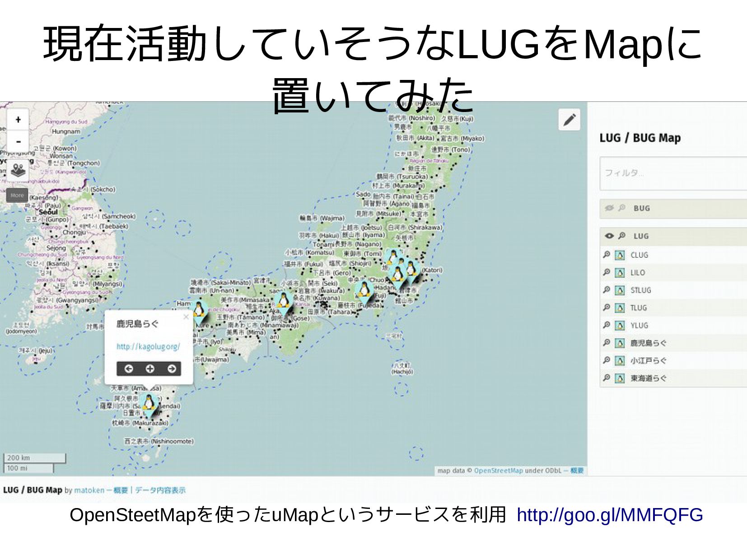Viewport: 747px width, 560px height.
Task: Select the penguin marker at Kagoshima
Action: coord(148,403)
